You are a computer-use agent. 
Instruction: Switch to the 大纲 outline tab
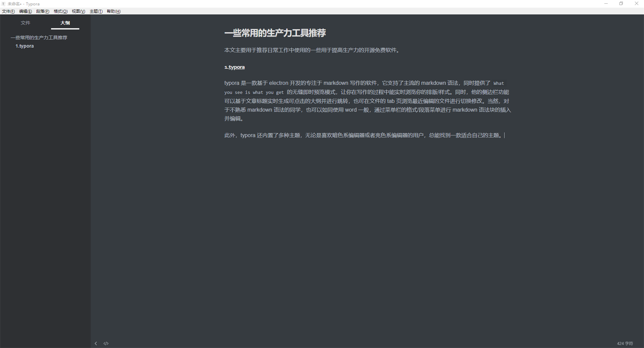65,23
